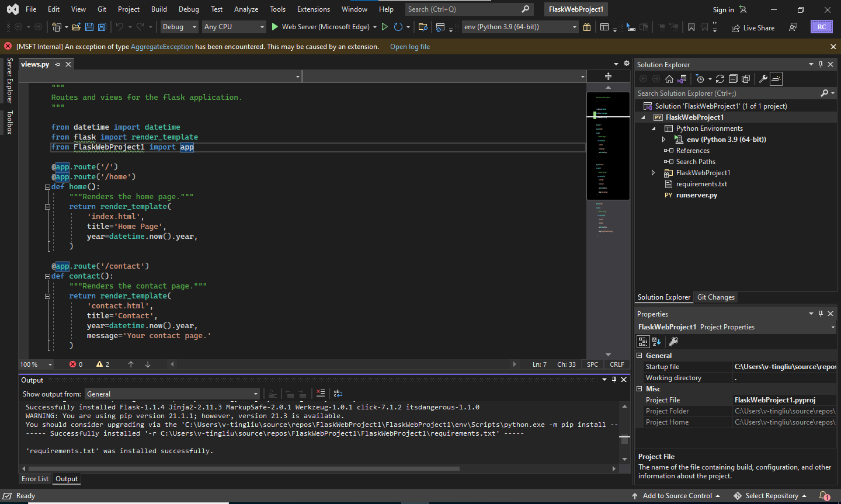Click the Save All icon in toolbar

[102, 27]
